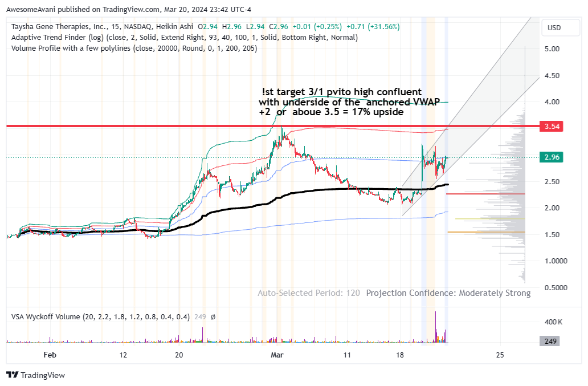Image resolution: width=588 pixels, height=386 pixels.
Task: Click the 20 date on time axis
Action: (x=179, y=355)
